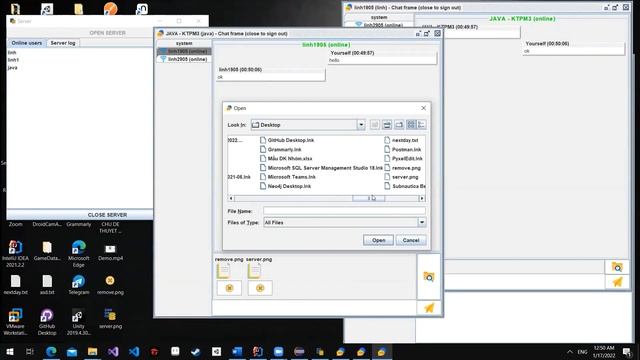Viewport: 640px width, 360px height.
Task: Select PyxelEdit.lnk in file list
Action: point(404,158)
